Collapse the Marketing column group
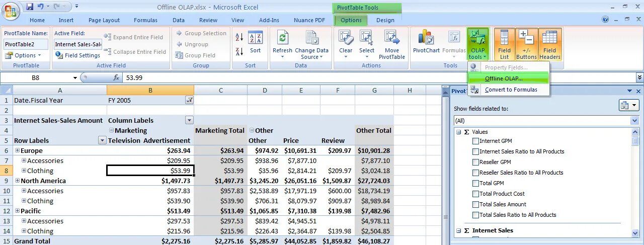This screenshot has width=644, height=245. click(111, 130)
